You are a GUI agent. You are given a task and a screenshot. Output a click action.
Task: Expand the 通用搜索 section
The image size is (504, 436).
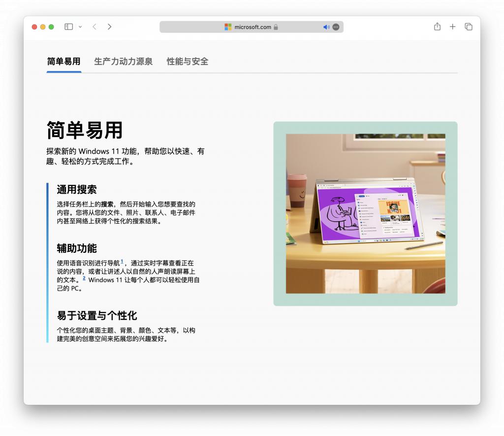77,190
